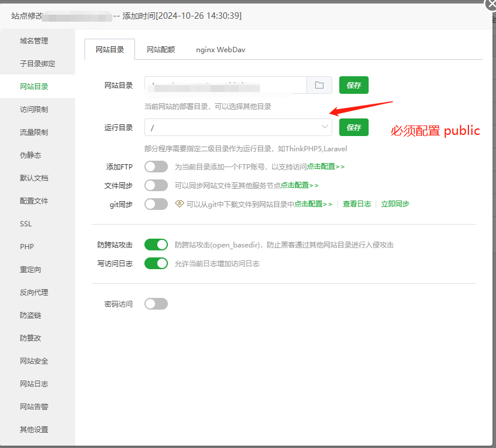Screen dimensions: 496x448
Task: Open 访问限制 in sidebar
Action: 34,109
